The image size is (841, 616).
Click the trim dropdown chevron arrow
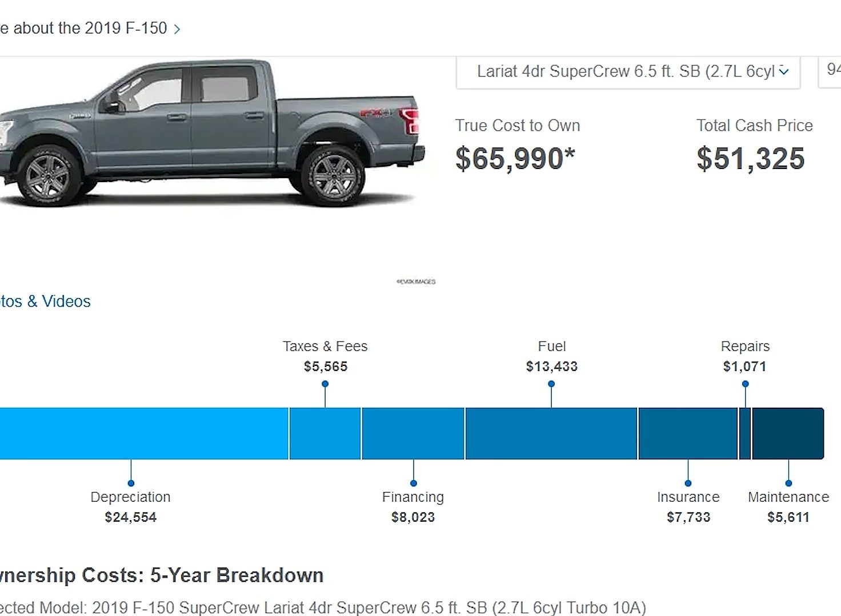tap(784, 72)
